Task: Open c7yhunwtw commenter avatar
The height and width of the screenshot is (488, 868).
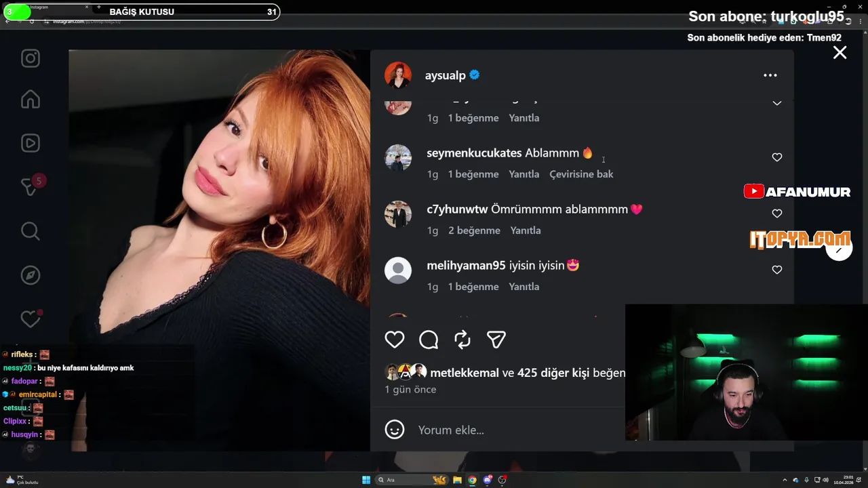Action: click(398, 214)
